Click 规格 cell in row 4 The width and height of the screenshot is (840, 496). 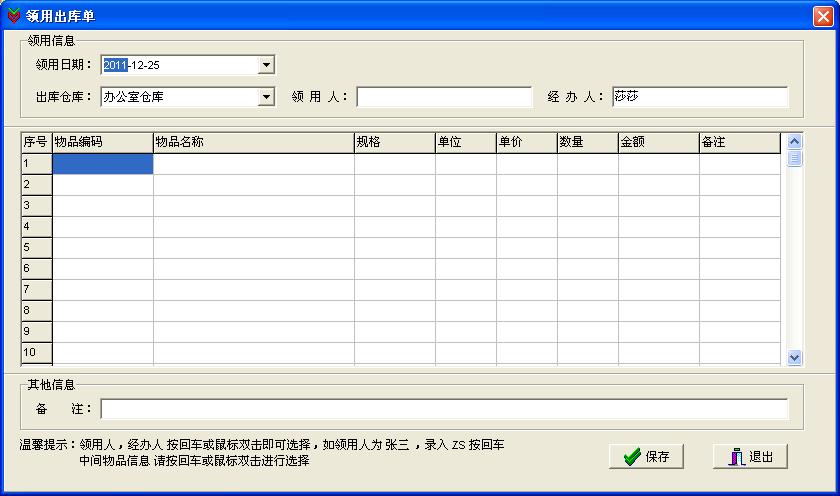(x=395, y=227)
